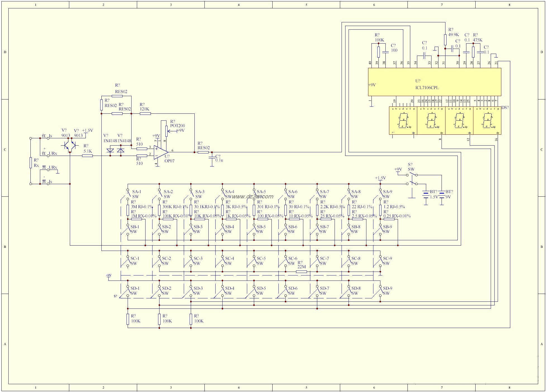Click the 0.1u capacitor near op-amp output
Viewport: 546px width, 392px height.
212,158
